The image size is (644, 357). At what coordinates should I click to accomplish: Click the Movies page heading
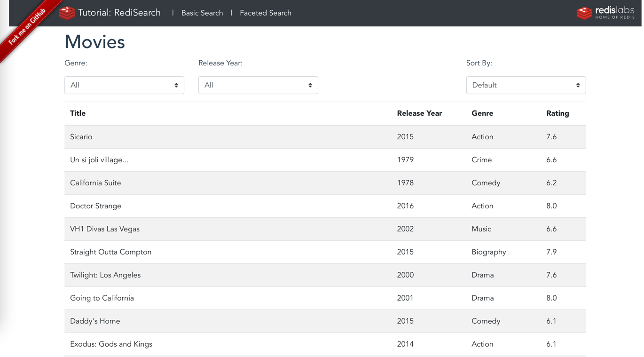coord(95,42)
